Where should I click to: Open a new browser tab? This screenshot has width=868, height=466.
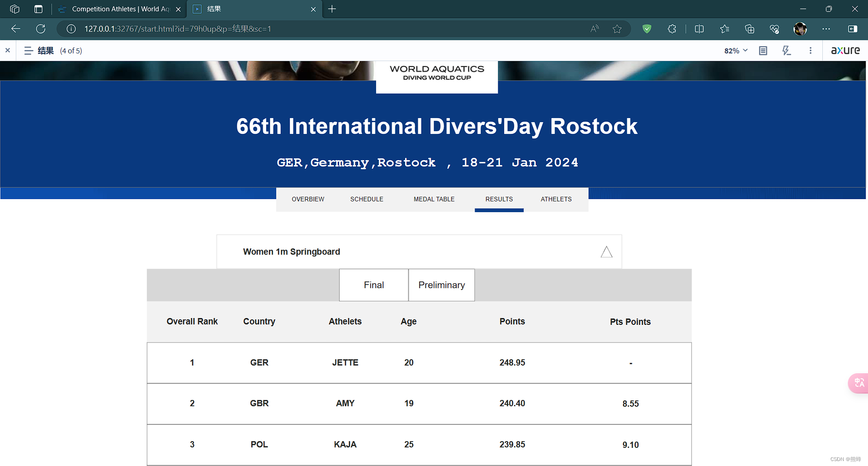(332, 9)
